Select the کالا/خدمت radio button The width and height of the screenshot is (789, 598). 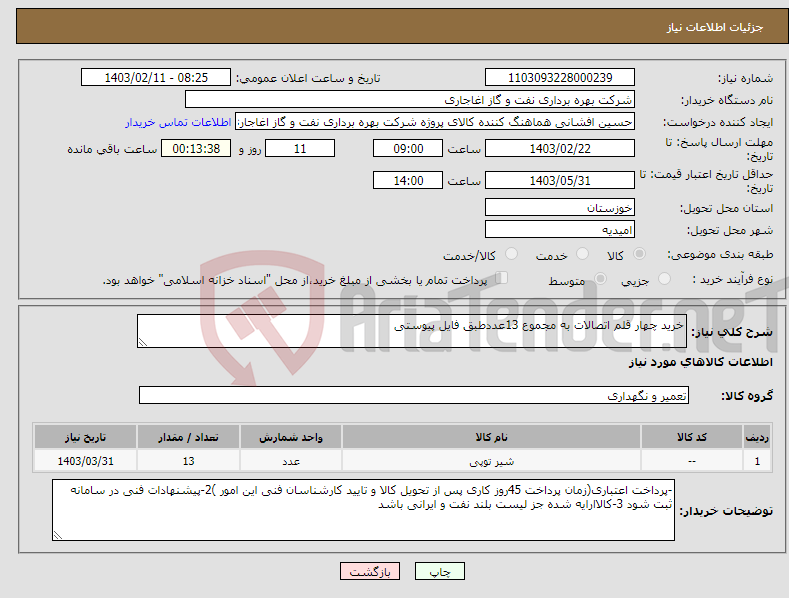pos(511,254)
